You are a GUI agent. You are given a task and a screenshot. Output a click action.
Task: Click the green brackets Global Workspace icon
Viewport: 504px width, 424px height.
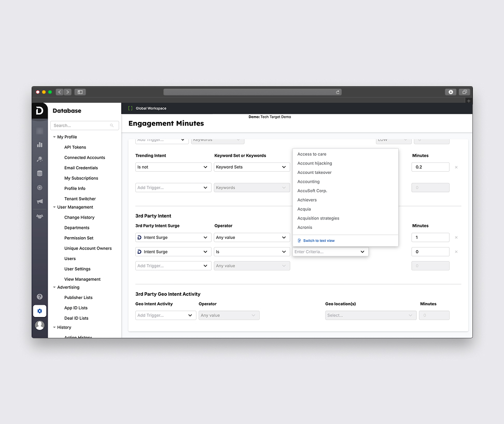[x=130, y=108]
